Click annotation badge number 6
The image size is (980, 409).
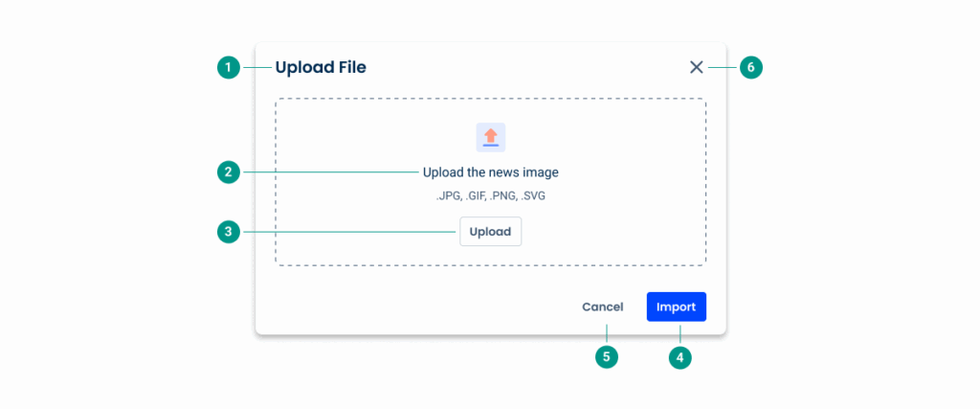[x=751, y=67]
